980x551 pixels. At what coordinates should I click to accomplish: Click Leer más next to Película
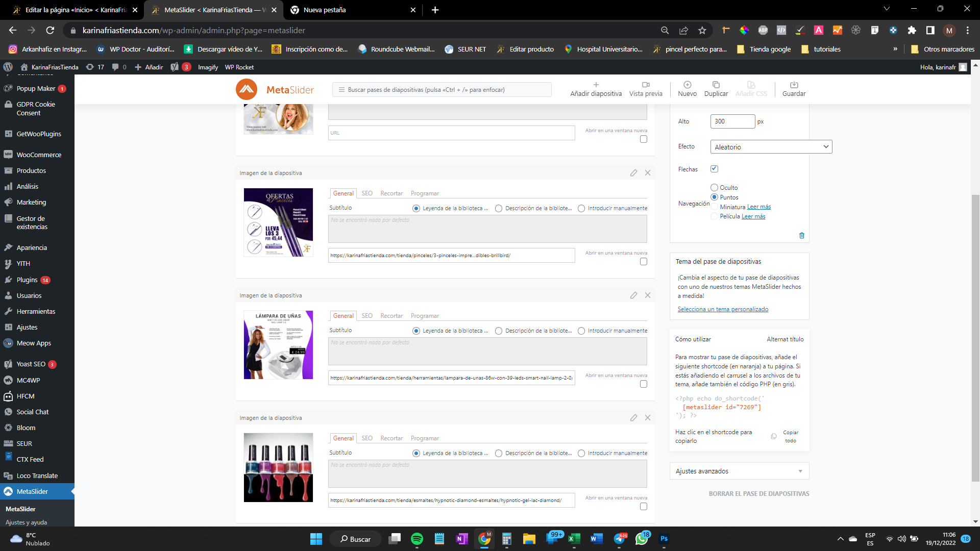753,216
